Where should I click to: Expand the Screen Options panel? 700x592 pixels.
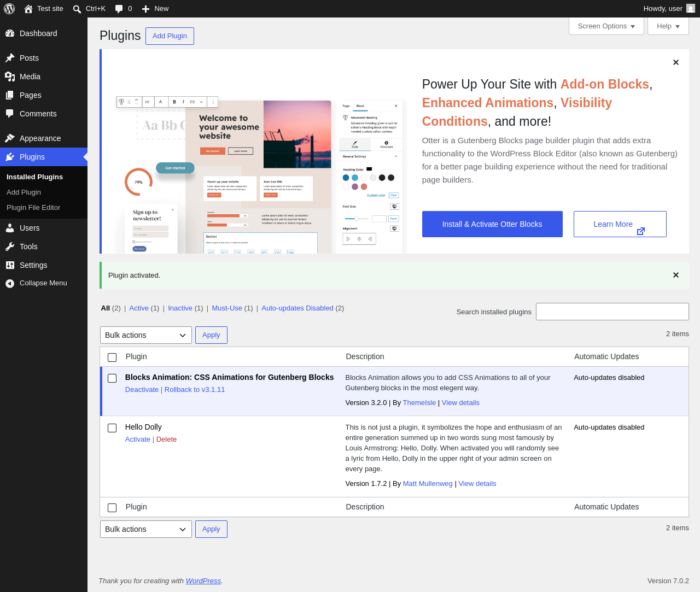click(x=606, y=26)
